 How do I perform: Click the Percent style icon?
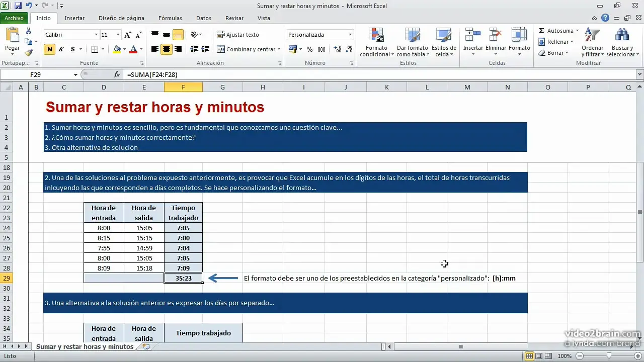[309, 49]
